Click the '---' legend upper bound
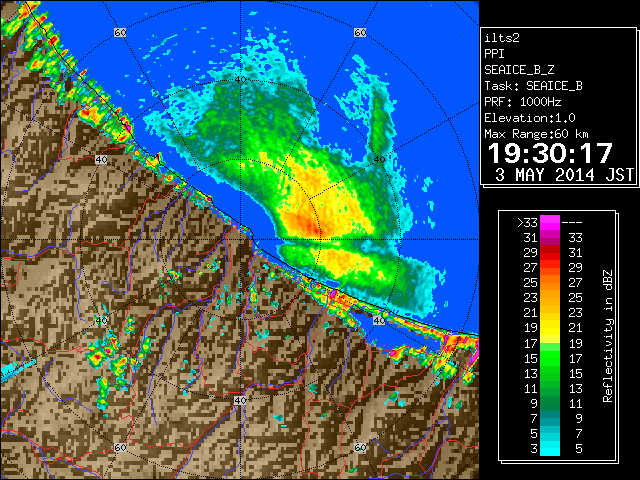 pos(572,223)
